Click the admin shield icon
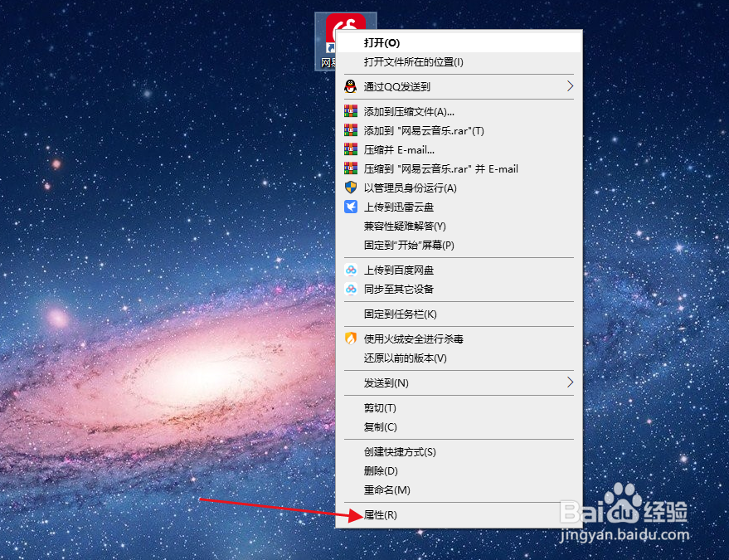 point(351,187)
